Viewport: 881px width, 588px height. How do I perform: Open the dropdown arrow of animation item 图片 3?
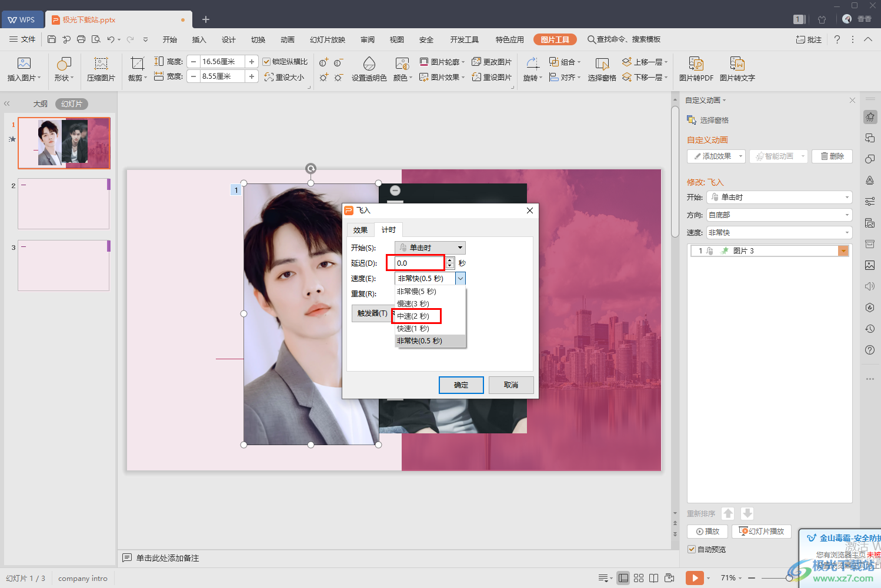point(843,251)
